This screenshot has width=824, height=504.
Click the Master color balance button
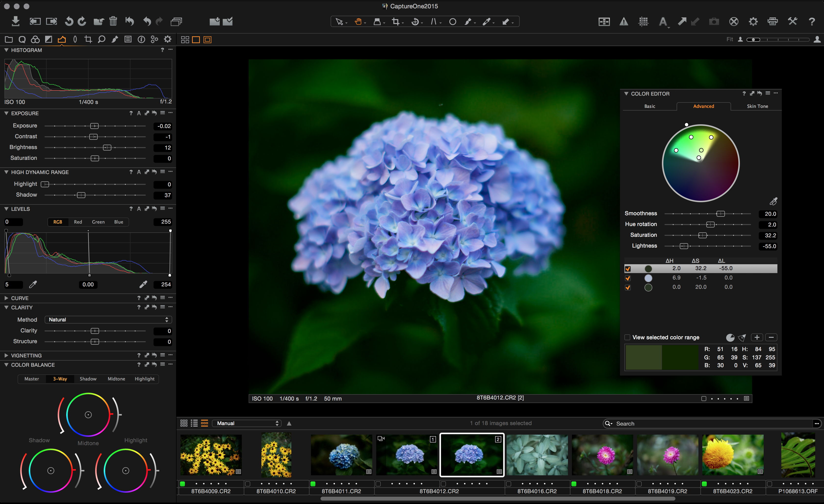31,379
